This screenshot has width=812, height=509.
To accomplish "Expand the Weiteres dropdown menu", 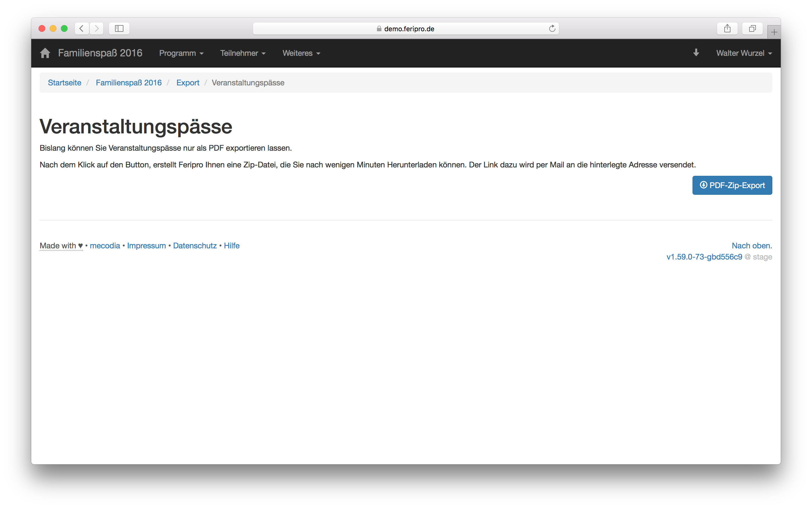I will [x=301, y=53].
